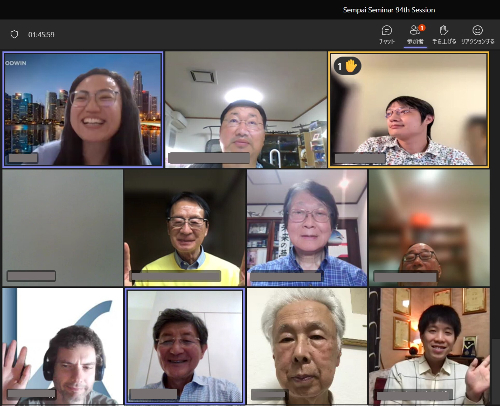Click the raised hand badge on the tile
500x406 pixels.
coord(347,66)
